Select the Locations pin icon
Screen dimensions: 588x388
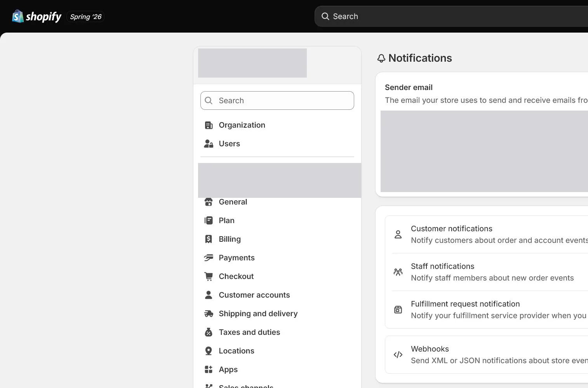[209, 351]
